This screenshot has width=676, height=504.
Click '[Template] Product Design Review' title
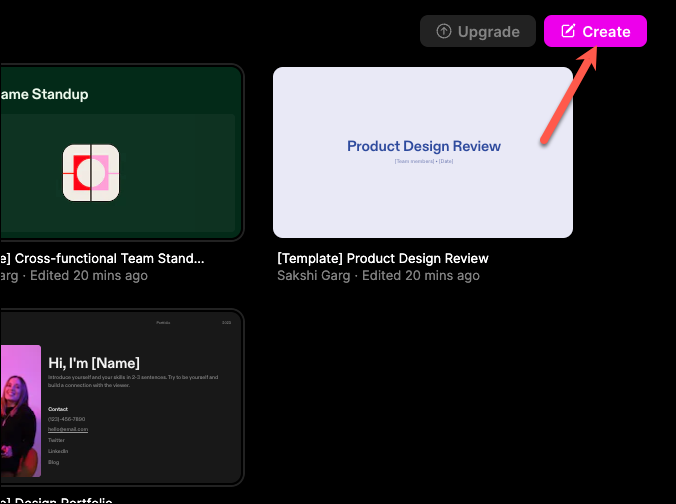point(383,258)
